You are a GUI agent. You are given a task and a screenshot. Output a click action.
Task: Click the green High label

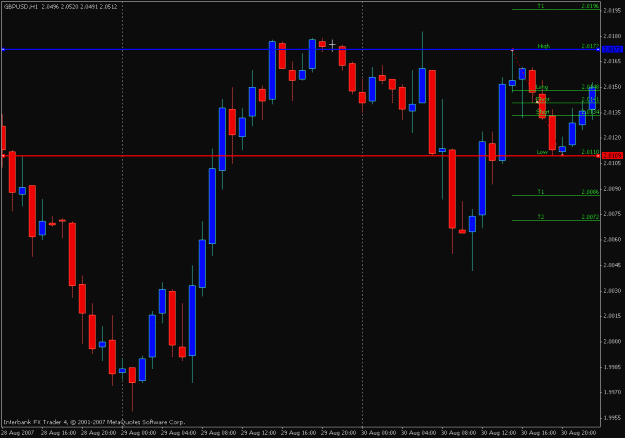pos(544,46)
